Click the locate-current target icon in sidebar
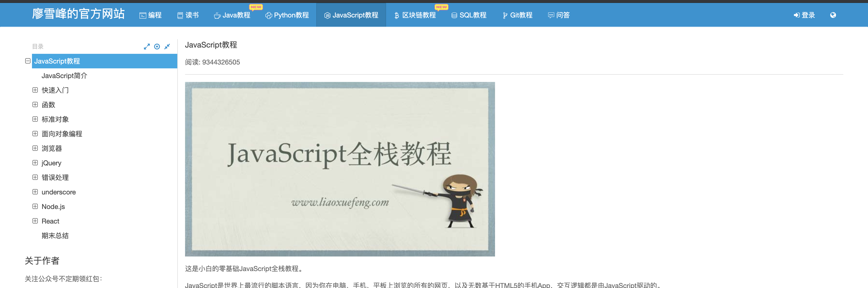This screenshot has width=868, height=288. tap(157, 47)
